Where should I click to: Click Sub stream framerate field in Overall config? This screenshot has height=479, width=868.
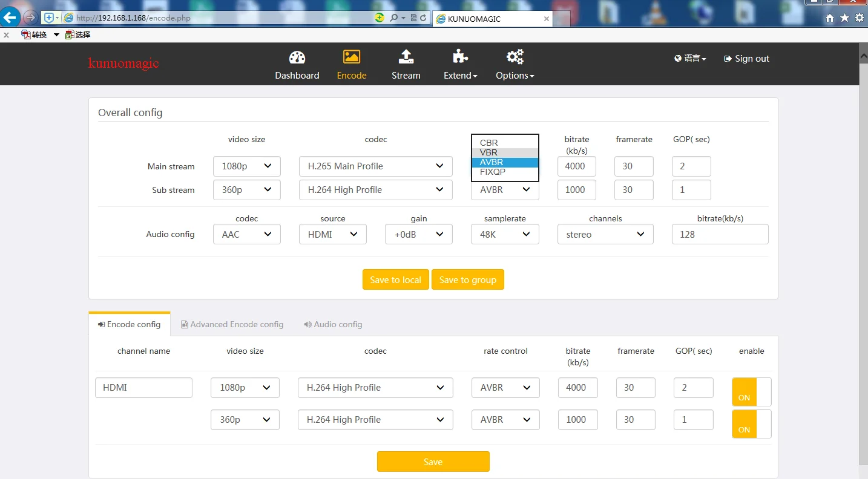point(634,190)
